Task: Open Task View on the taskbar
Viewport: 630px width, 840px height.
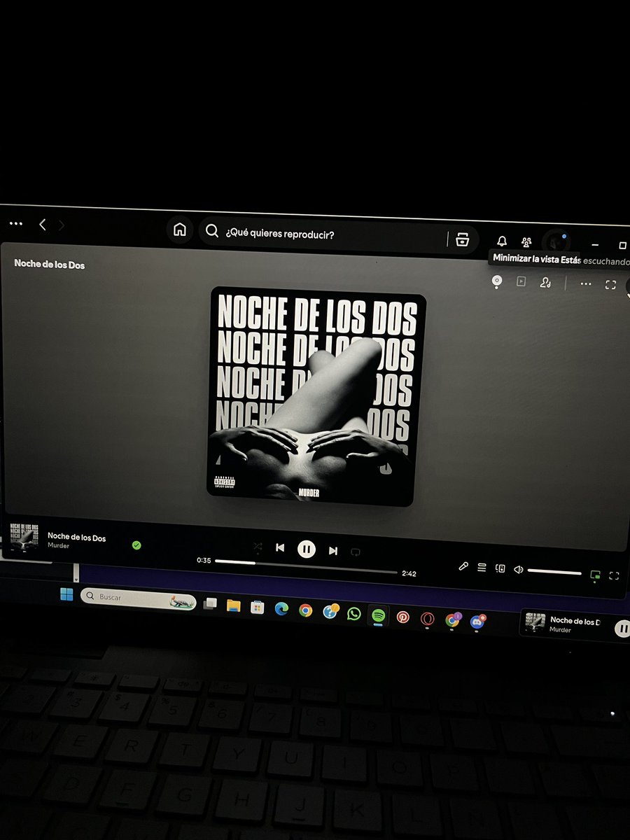Action: [210, 603]
